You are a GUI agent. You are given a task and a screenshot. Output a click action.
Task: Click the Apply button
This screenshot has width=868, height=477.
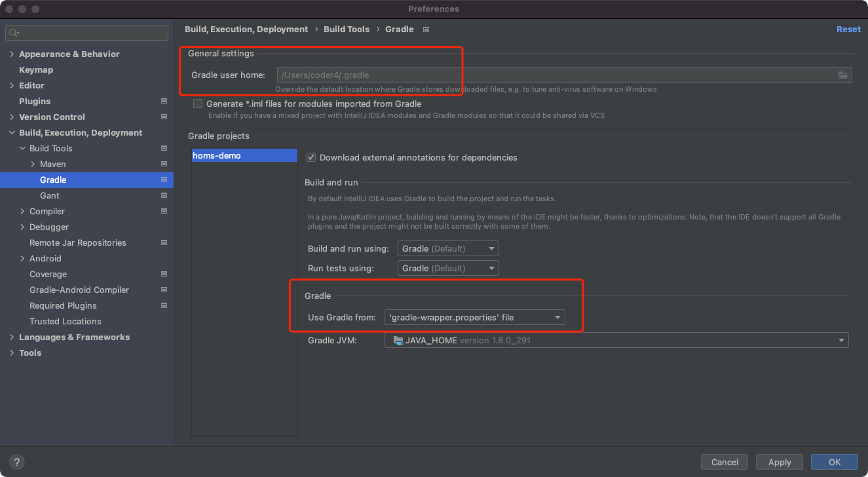(x=780, y=462)
